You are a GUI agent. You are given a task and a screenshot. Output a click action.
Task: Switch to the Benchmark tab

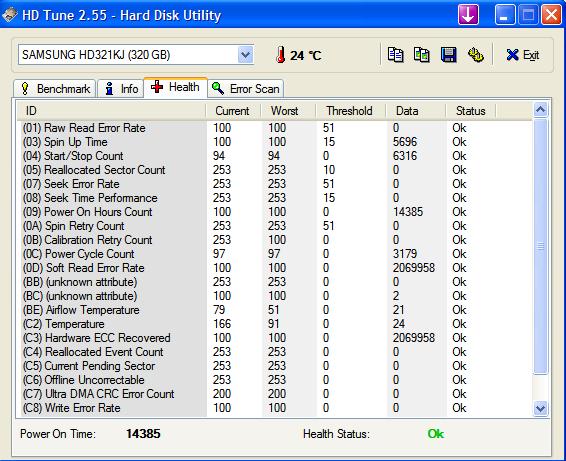[55, 89]
